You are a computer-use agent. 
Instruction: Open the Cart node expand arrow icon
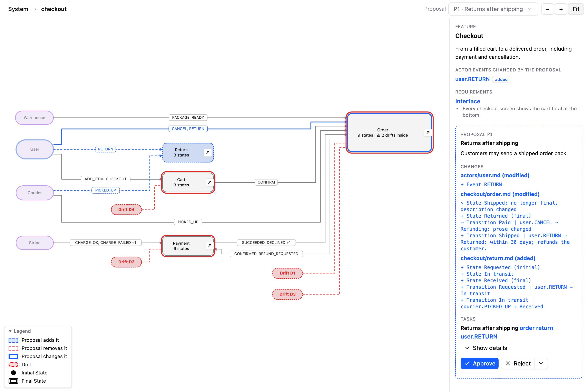tap(209, 183)
